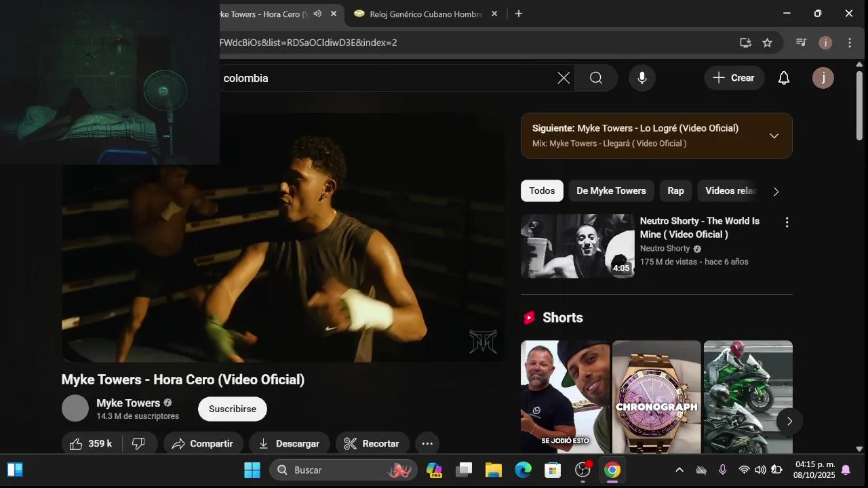The image size is (868, 488).
Task: Click the Descargar button
Action: [x=290, y=443]
